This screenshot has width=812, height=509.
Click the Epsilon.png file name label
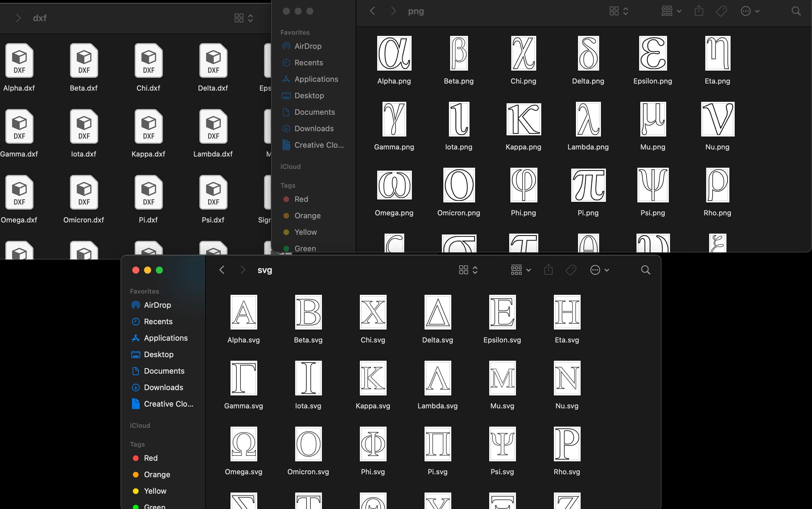point(653,81)
